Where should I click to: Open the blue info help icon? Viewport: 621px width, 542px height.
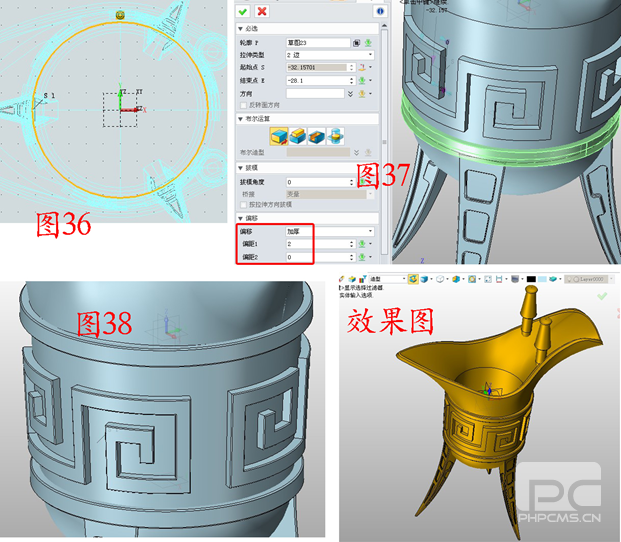click(x=380, y=11)
